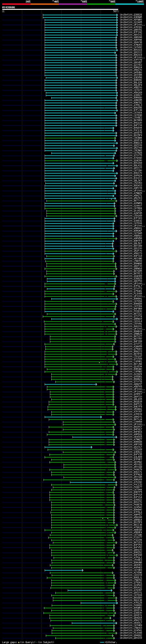146x644 pixels.
Task: Open hit UniRef100_Q38826
Action: [x=131, y=15]
